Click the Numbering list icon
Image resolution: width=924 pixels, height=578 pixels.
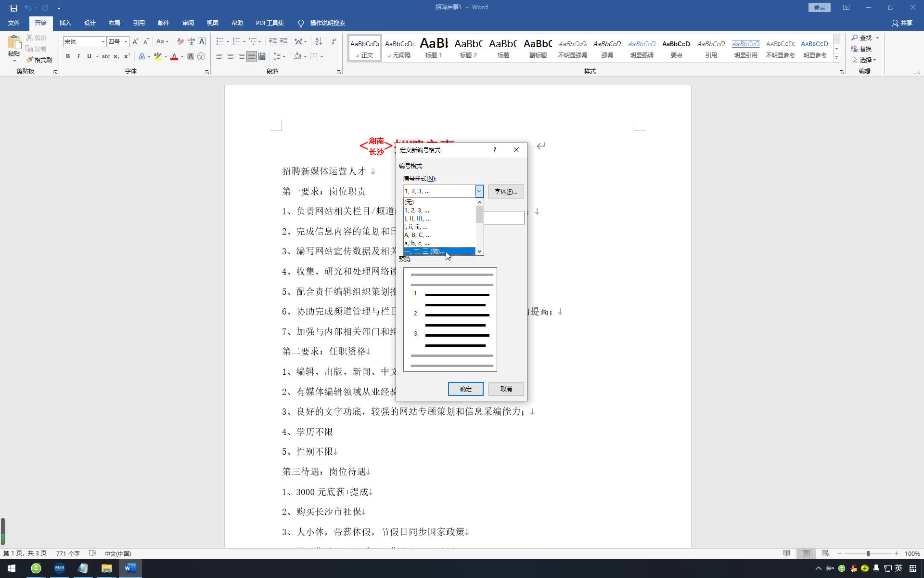coord(236,41)
